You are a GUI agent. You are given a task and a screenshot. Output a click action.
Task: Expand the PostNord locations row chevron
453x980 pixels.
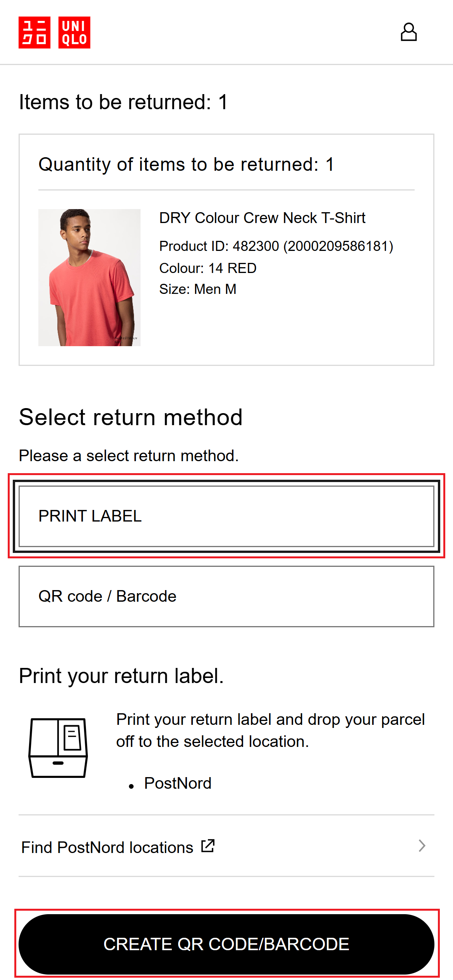click(422, 846)
